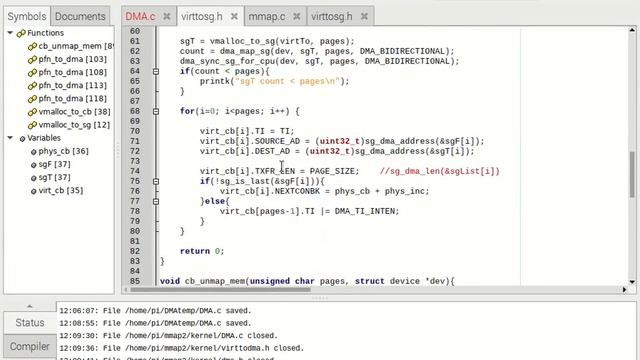
Task: Click the virttodma.h closed status message
Action: [182, 349]
